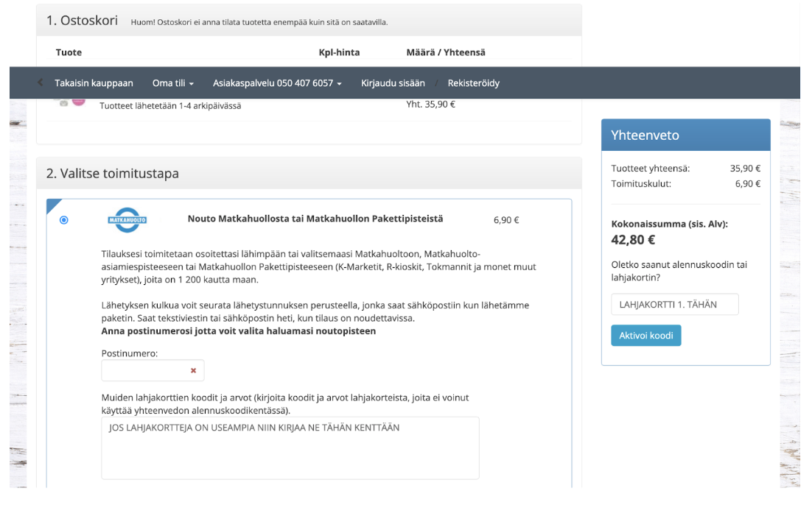Click the LAHJAKORTTI 1. TÄHÄN code field

click(x=674, y=304)
